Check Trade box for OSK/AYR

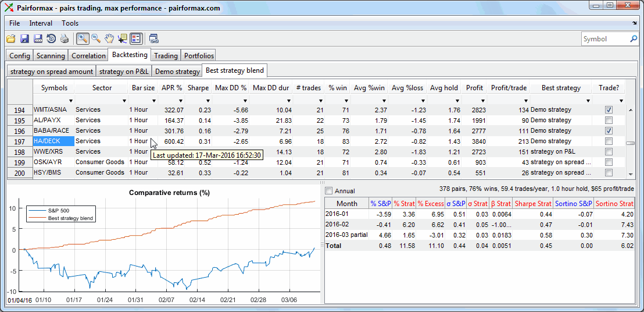609,162
